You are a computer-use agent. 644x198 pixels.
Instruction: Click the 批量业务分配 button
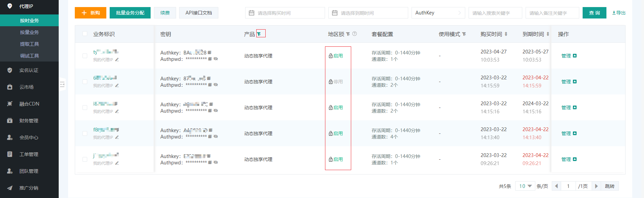[x=130, y=13]
